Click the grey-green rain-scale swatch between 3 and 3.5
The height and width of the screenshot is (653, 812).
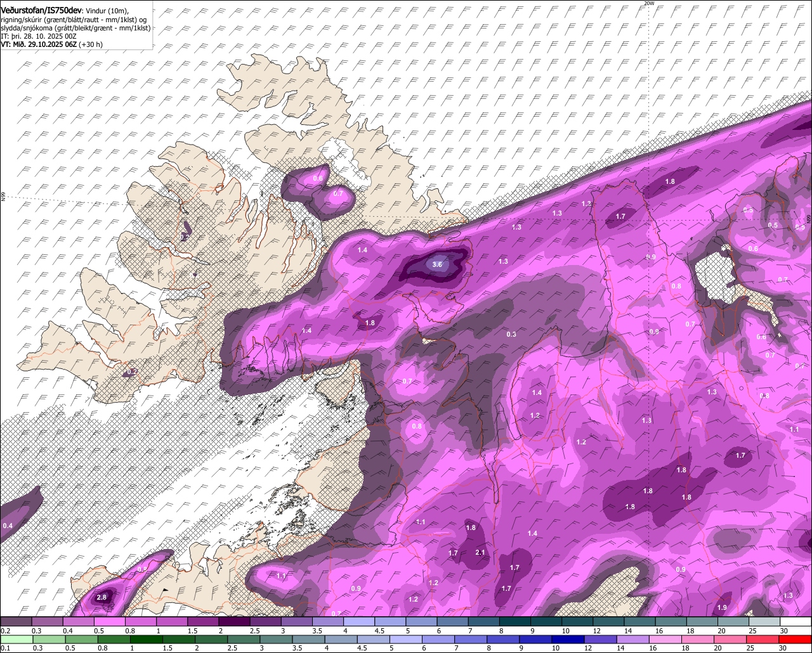click(277, 640)
